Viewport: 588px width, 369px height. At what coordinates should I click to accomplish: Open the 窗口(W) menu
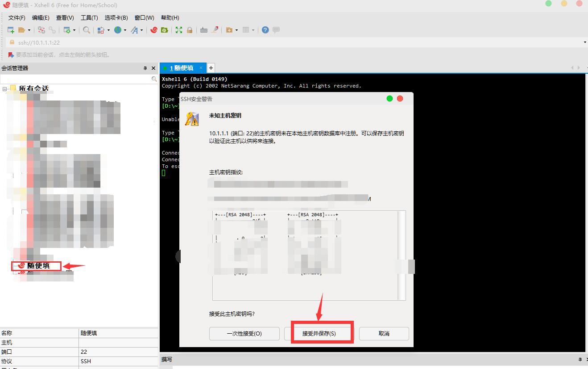pos(145,18)
